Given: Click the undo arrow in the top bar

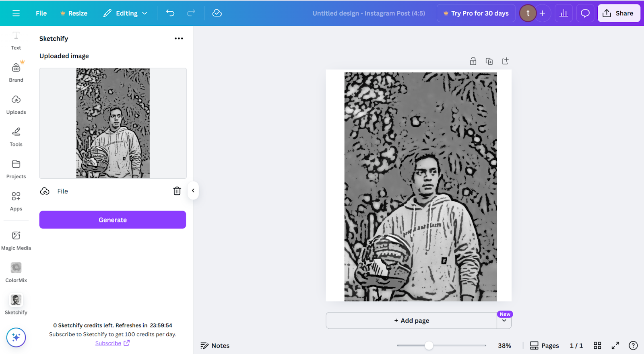Looking at the screenshot, I should [x=170, y=13].
